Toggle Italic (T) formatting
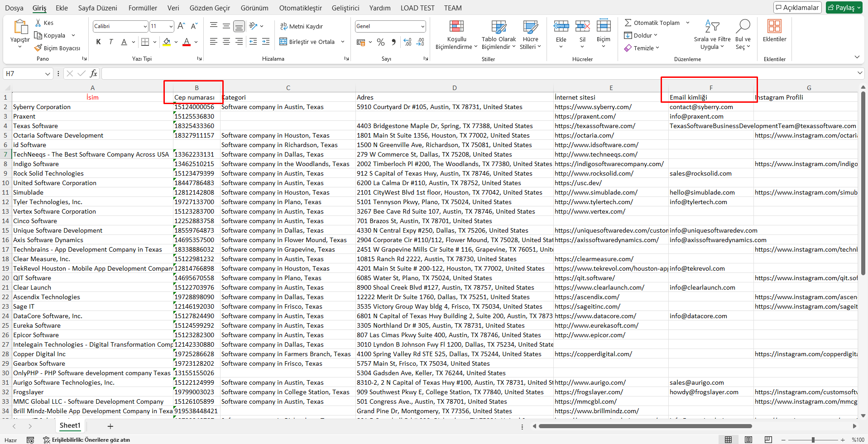 [x=111, y=42]
